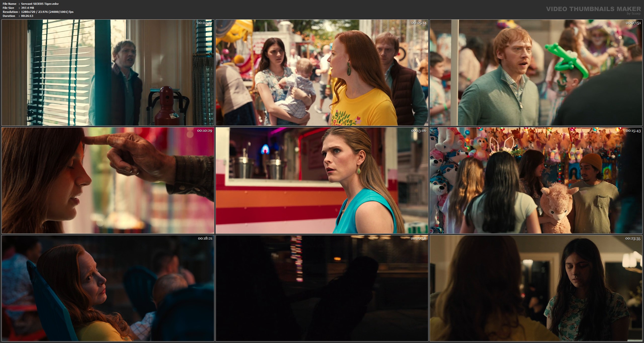This screenshot has width=644, height=343.
Task: Select the dark silhouette thumbnail at 00:20:58
Action: 322,288
